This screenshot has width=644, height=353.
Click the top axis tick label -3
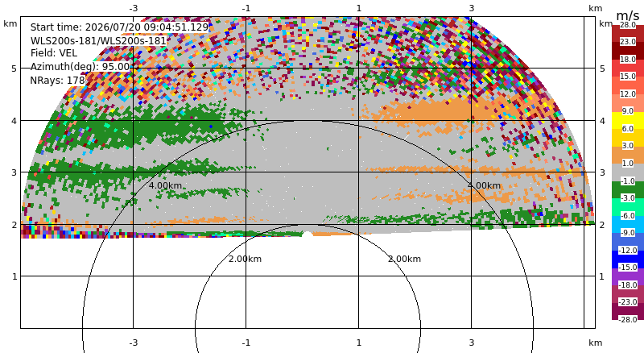(x=133, y=8)
